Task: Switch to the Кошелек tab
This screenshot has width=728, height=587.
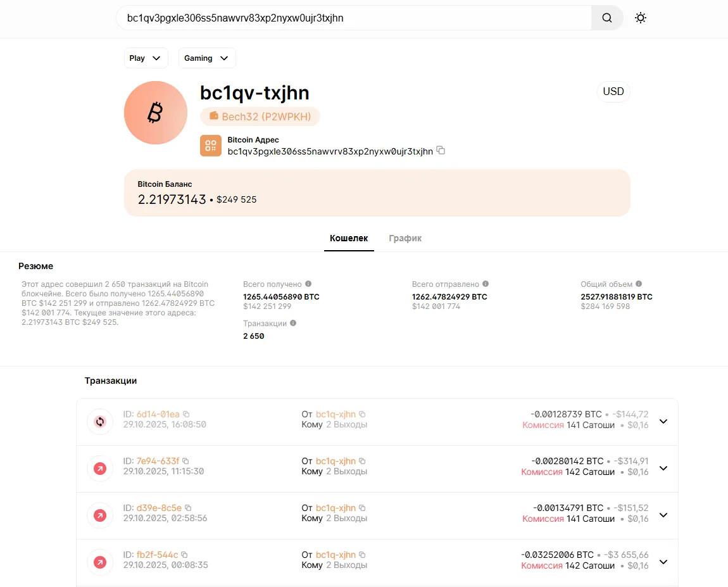Action: tap(349, 238)
